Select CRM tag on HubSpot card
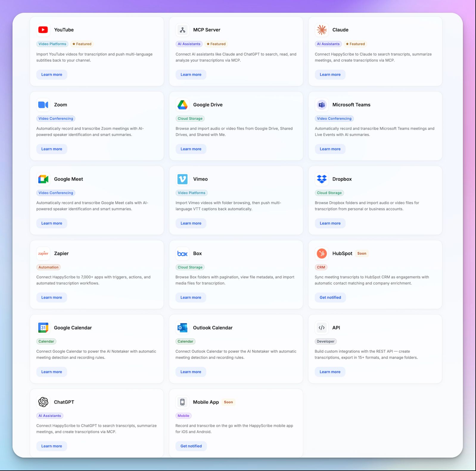 click(x=321, y=267)
